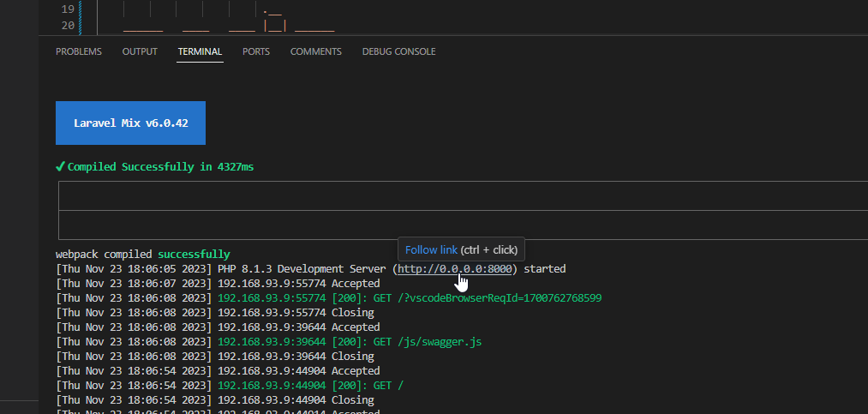Show the PORTS tab
The image size is (868, 414).
pos(255,51)
